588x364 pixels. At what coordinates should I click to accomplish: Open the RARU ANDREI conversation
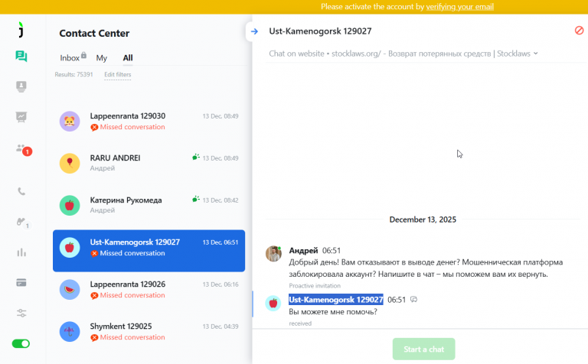pos(149,163)
